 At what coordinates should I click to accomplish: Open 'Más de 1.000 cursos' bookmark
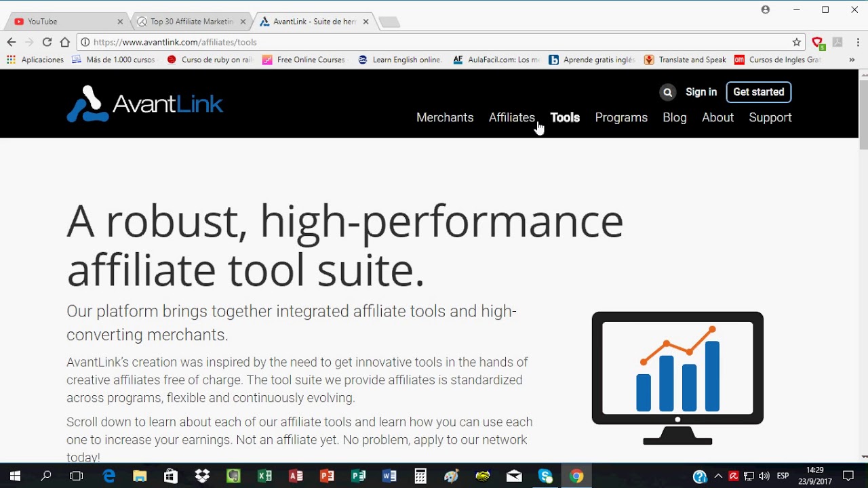(113, 60)
